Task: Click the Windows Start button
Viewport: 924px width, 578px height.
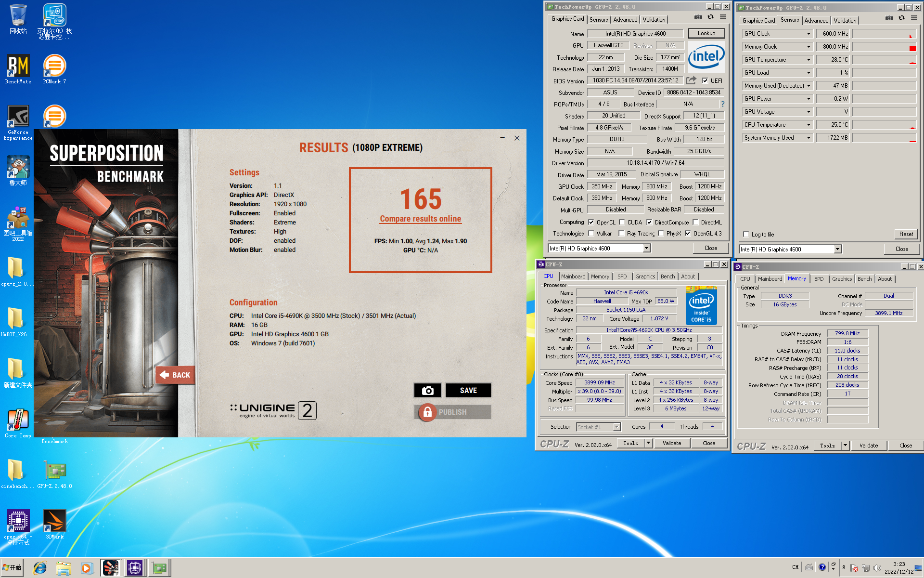Action: (x=13, y=568)
